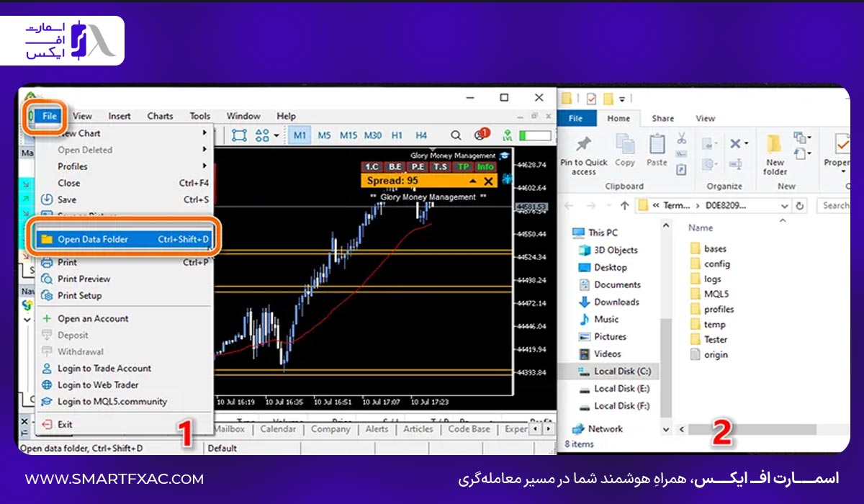Select the M1 timeframe button
Image resolution: width=864 pixels, height=504 pixels.
[x=300, y=135]
